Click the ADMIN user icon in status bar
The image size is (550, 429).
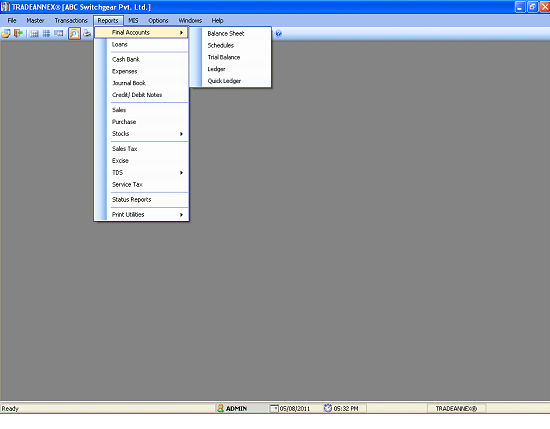tap(220, 408)
